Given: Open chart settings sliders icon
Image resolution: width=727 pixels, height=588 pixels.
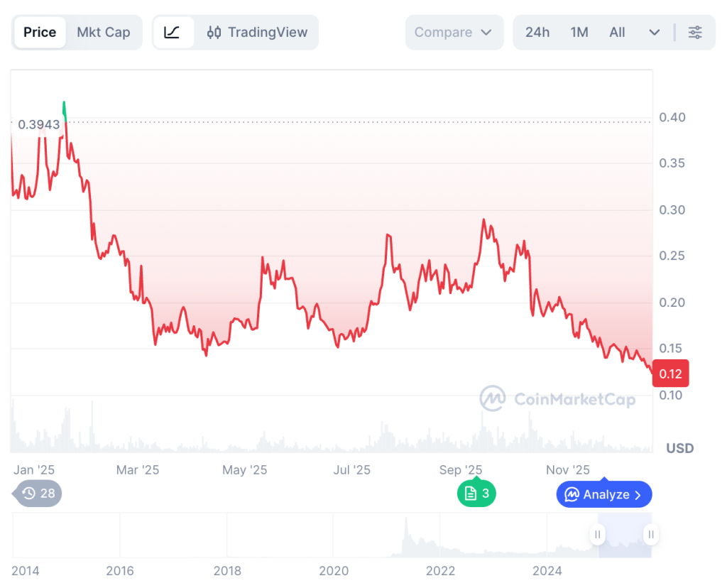Looking at the screenshot, I should click(695, 33).
